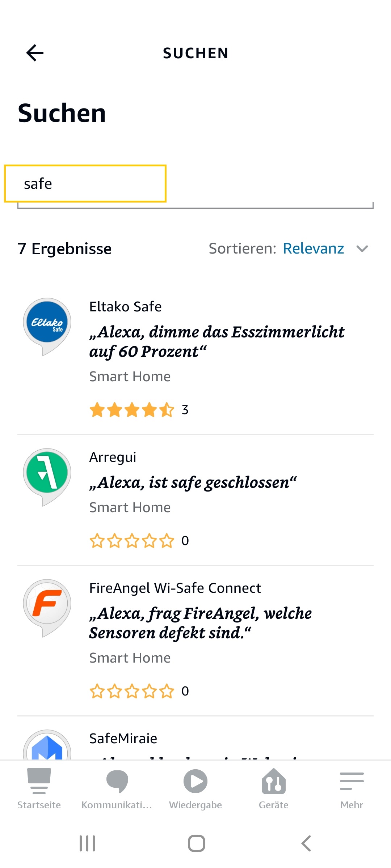Tap the back arrow in the header
Image resolution: width=391 pixels, height=868 pixels.
tap(35, 53)
